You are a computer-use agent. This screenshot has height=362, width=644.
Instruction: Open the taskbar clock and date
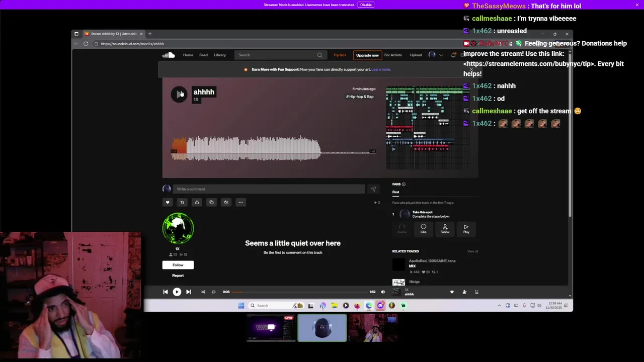pyautogui.click(x=554, y=305)
